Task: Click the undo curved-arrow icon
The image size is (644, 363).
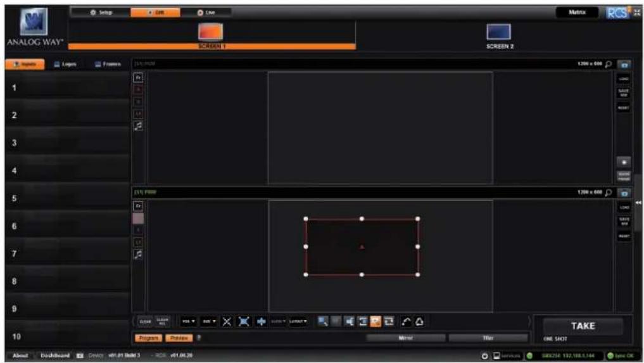Action: 406,321
